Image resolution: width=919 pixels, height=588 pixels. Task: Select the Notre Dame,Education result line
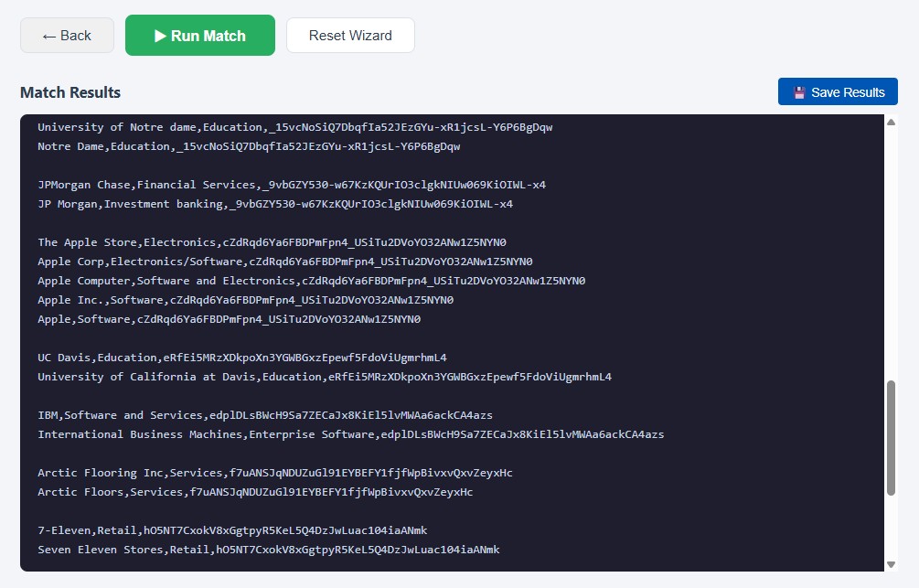(x=249, y=146)
